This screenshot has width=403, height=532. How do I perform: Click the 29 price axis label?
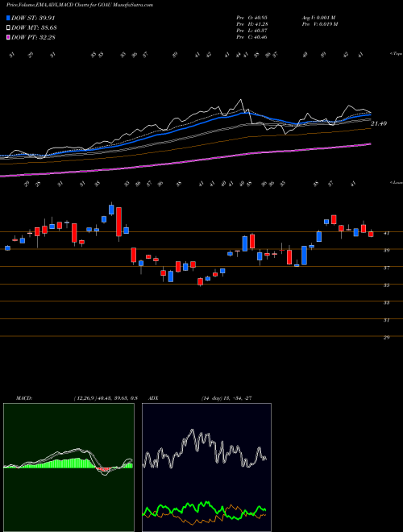386,337
